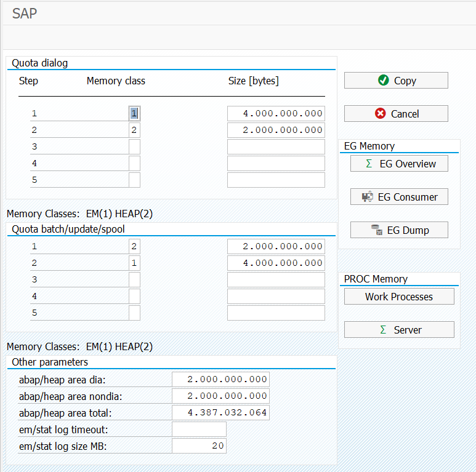Click the 'Other parameters' group title
The height and width of the screenshot is (472, 476).
coord(50,362)
